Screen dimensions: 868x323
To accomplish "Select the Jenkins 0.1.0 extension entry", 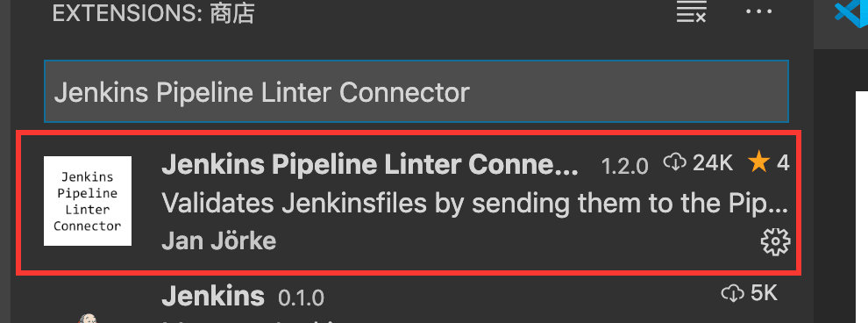I will click(406, 298).
